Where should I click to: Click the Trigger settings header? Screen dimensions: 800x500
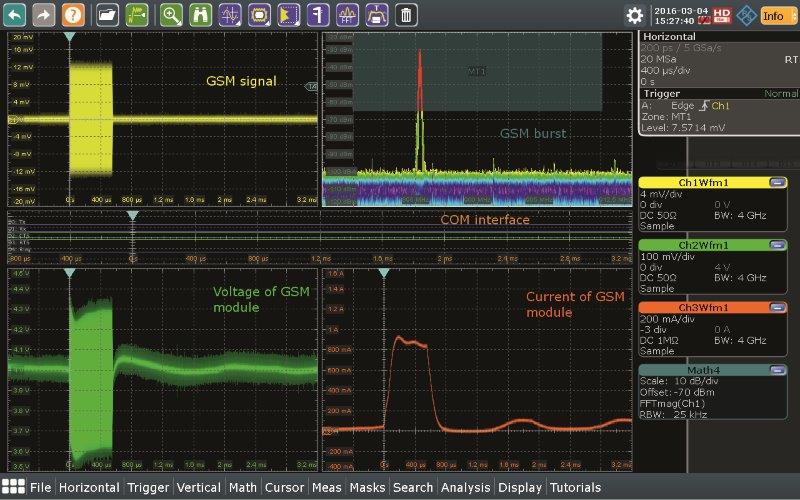(660, 94)
